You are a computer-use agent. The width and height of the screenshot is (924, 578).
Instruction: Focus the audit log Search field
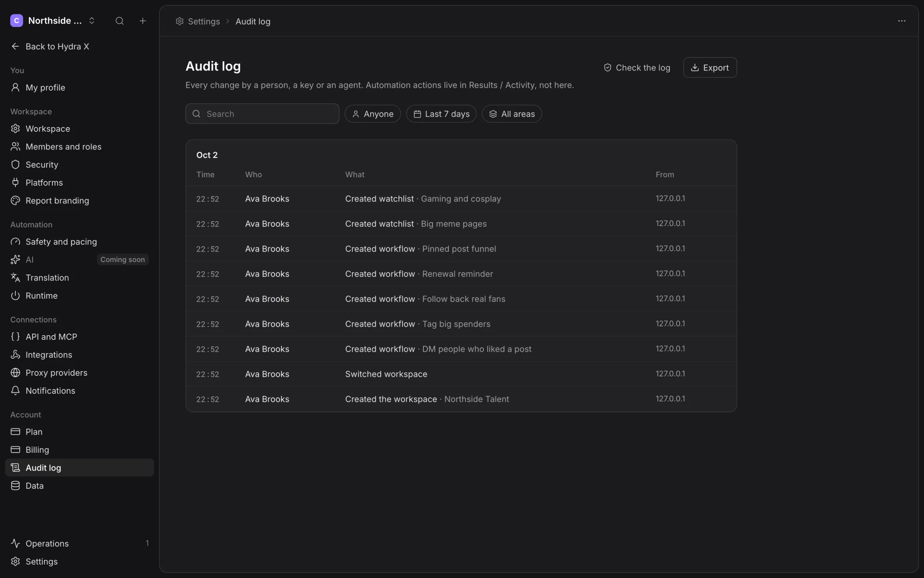pyautogui.click(x=262, y=114)
